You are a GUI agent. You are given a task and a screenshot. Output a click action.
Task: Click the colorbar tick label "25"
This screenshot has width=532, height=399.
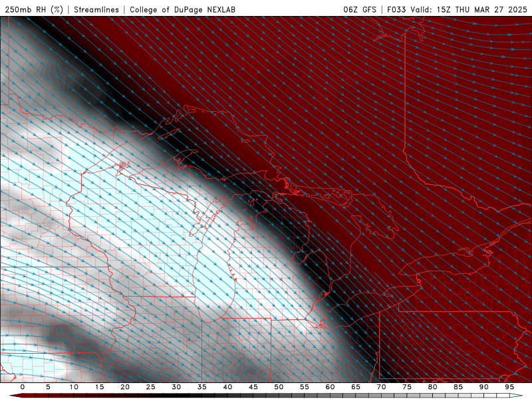point(151,387)
